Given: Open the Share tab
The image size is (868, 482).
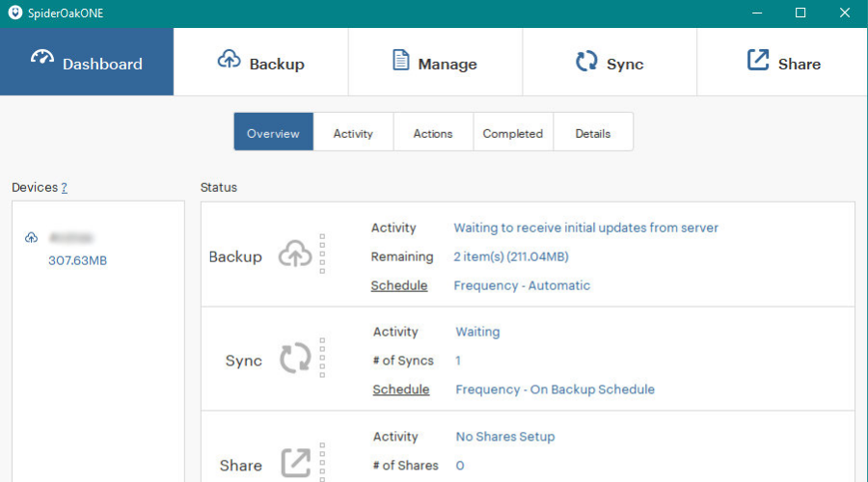Looking at the screenshot, I should coord(782,62).
